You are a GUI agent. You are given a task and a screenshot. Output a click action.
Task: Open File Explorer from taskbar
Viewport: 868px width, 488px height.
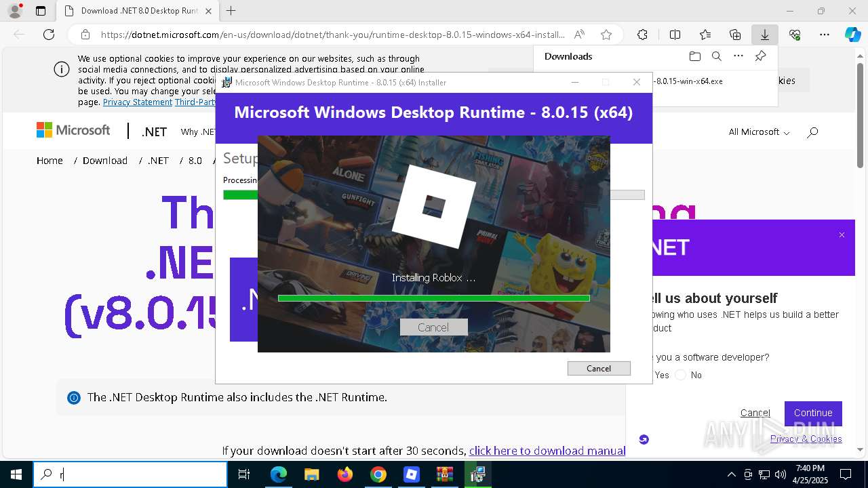click(311, 474)
